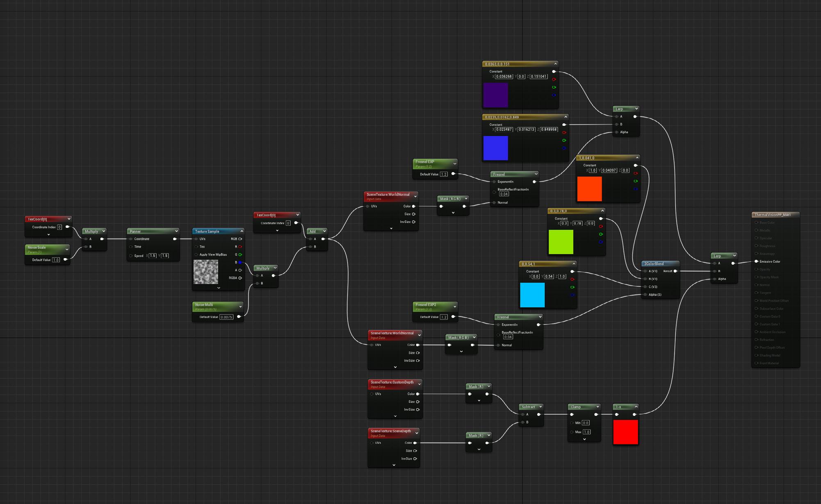The width and height of the screenshot is (821, 504).
Task: Expand hidden pins chevron under Clamp node
Action: coord(584,439)
